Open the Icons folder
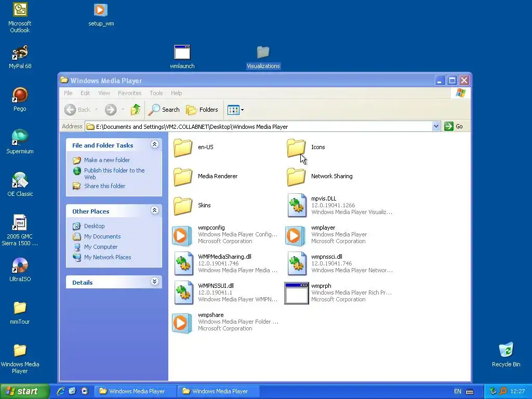Viewport: 532px width, 399px height. coord(296,147)
